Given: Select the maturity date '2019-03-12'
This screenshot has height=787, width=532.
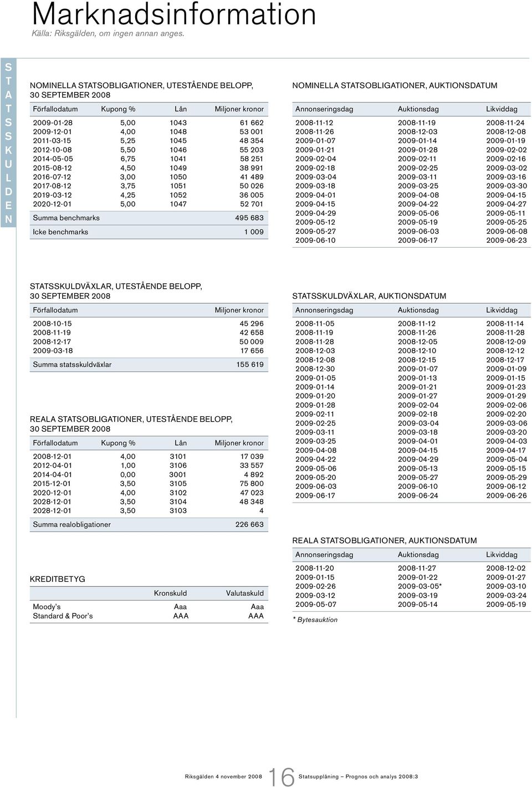Looking at the screenshot, I should 52,195.
